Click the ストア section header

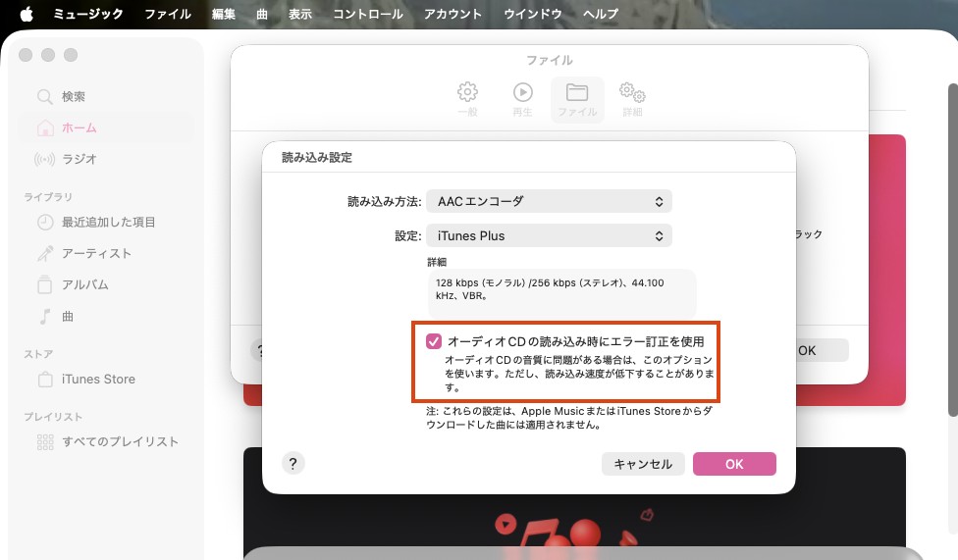coord(38,354)
